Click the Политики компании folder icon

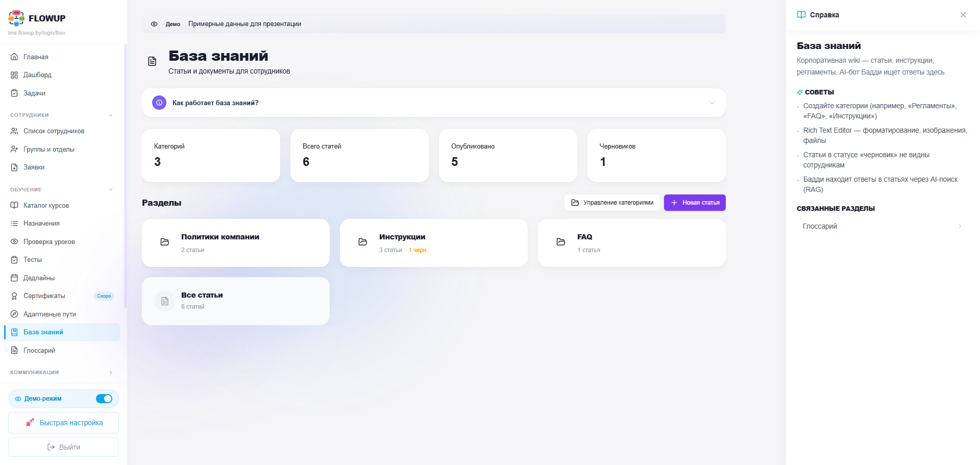pyautogui.click(x=165, y=242)
